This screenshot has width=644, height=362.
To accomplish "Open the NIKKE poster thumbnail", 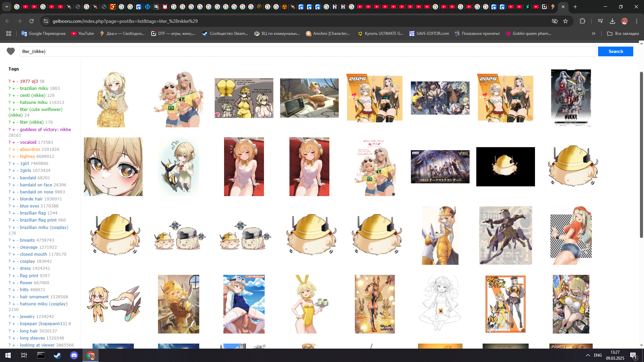I will [571, 98].
